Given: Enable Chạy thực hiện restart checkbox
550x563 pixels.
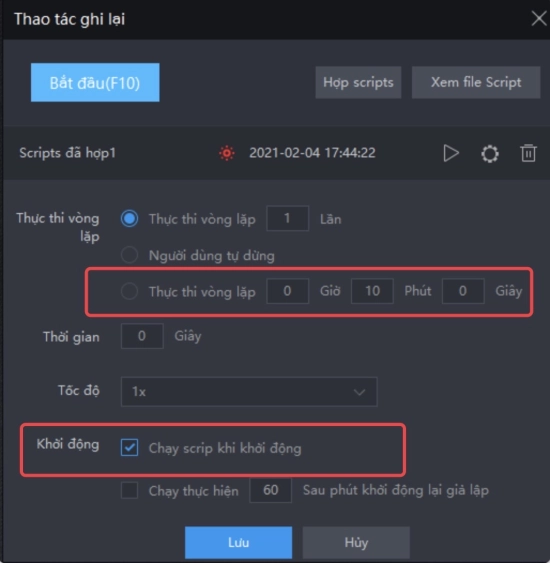Looking at the screenshot, I should [129, 490].
